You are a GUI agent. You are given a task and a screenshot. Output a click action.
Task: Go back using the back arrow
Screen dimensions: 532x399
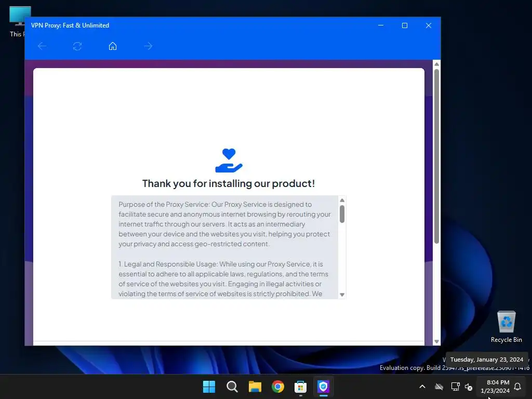42,46
